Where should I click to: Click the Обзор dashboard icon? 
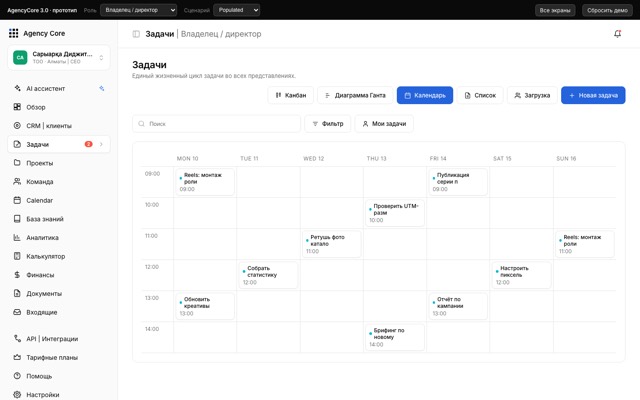pos(17,107)
